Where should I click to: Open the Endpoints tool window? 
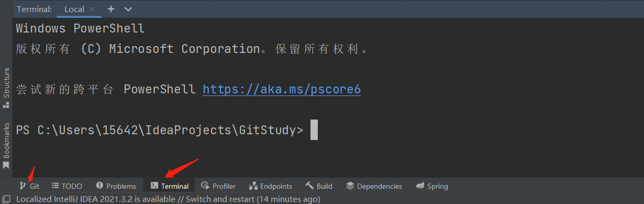tap(271, 186)
